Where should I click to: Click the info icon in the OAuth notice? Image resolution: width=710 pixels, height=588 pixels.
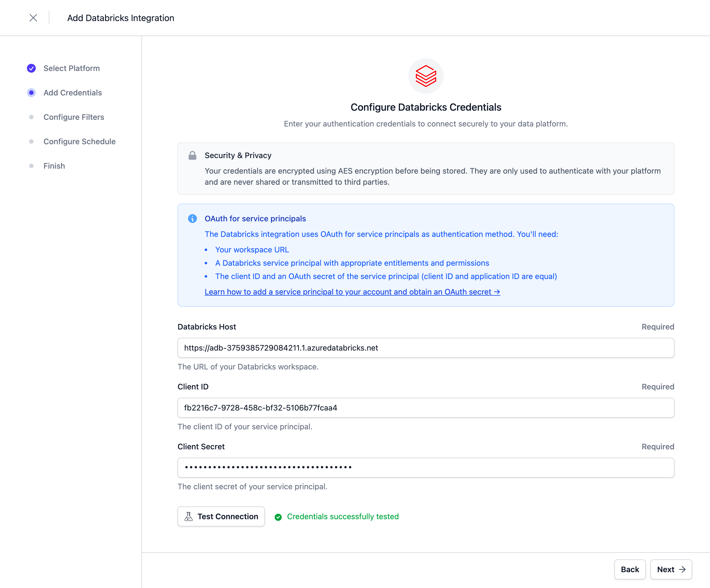(193, 219)
